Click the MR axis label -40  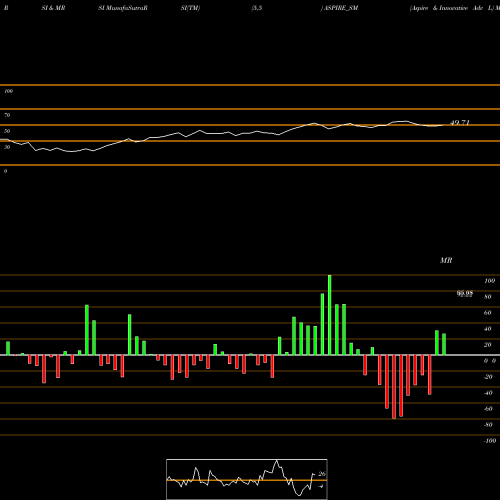pyautogui.click(x=488, y=393)
